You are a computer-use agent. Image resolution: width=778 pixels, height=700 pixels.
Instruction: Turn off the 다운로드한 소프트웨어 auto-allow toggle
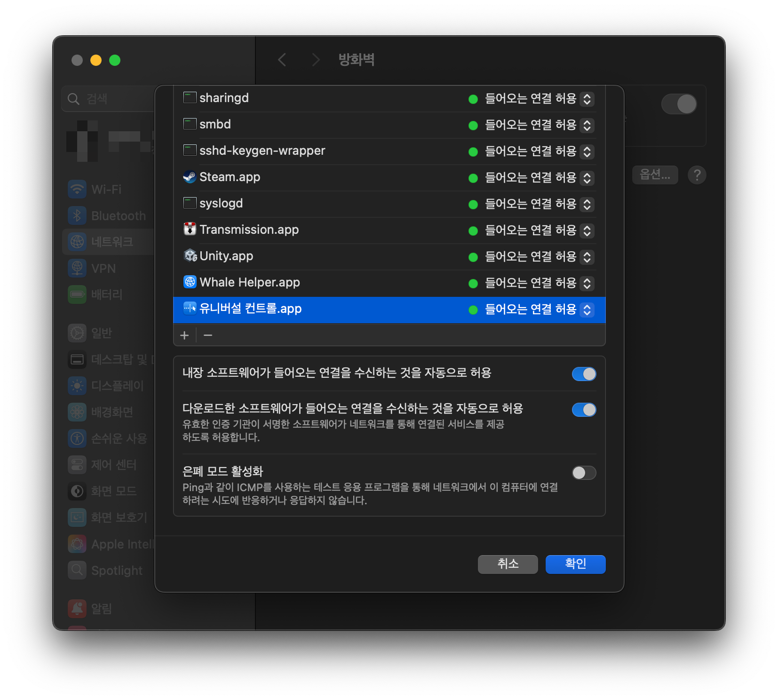click(584, 410)
